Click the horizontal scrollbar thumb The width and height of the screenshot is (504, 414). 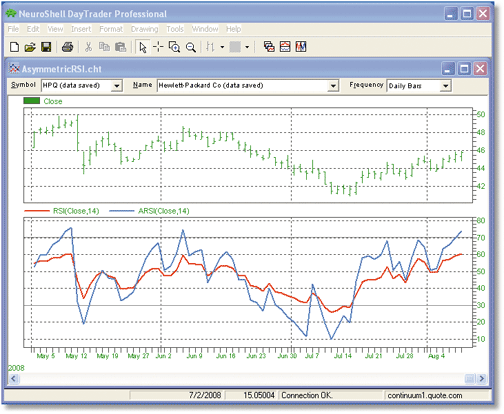pyautogui.click(x=470, y=379)
